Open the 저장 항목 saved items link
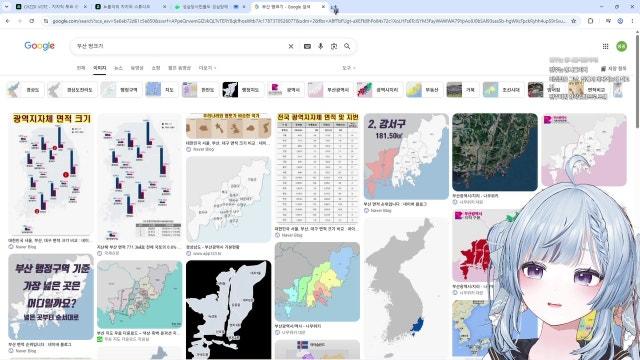The width and height of the screenshot is (640, 360). tap(613, 69)
